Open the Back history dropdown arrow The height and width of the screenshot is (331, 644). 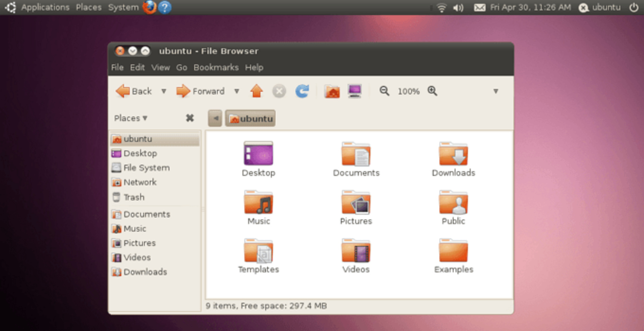click(164, 91)
